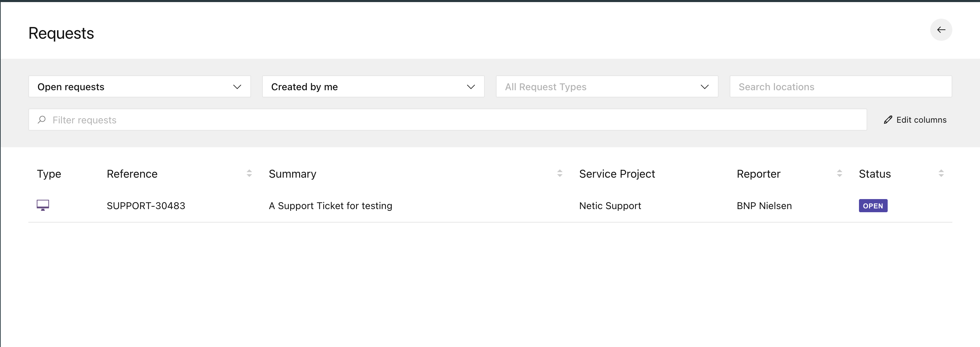Click the Reporter column header
Image resolution: width=980 pixels, height=347 pixels.
(758, 174)
